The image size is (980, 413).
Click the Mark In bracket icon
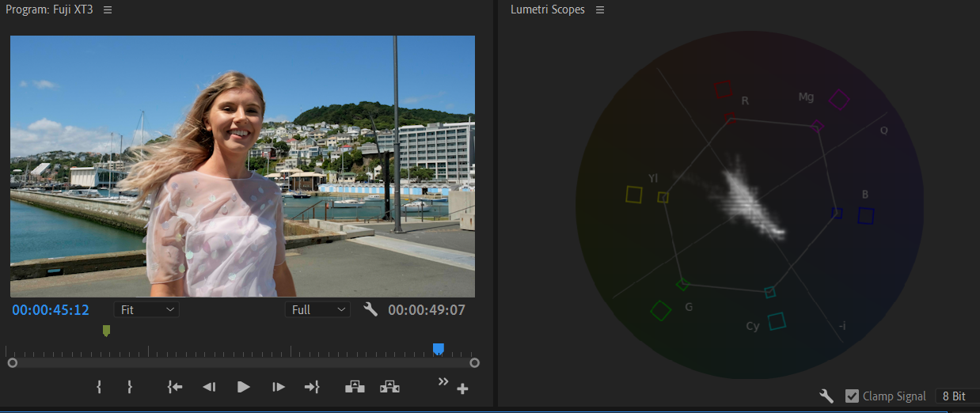click(99, 387)
